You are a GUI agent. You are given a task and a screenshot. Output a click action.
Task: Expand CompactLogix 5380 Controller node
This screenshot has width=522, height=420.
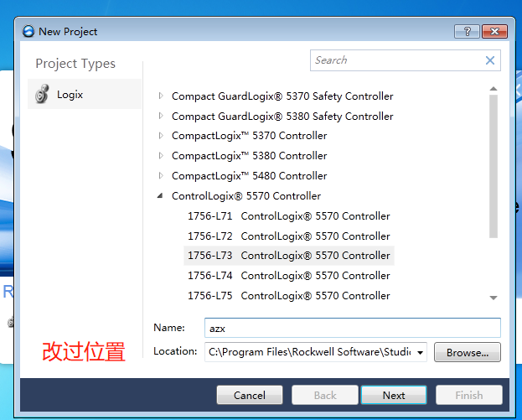161,156
